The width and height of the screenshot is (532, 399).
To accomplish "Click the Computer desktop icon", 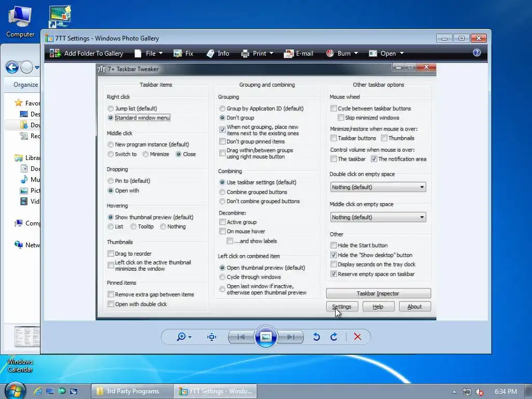I will click(x=20, y=21).
